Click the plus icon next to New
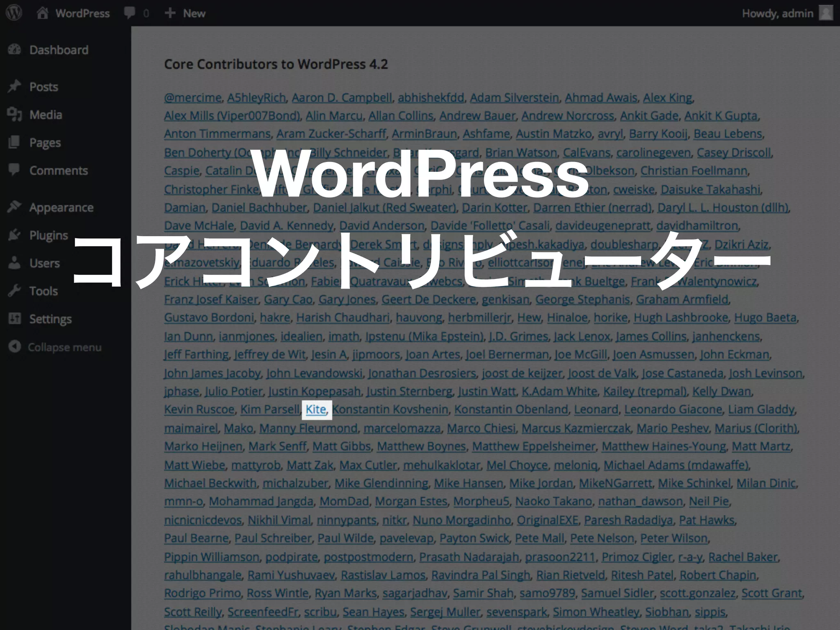Image resolution: width=840 pixels, height=630 pixels. coord(170,13)
